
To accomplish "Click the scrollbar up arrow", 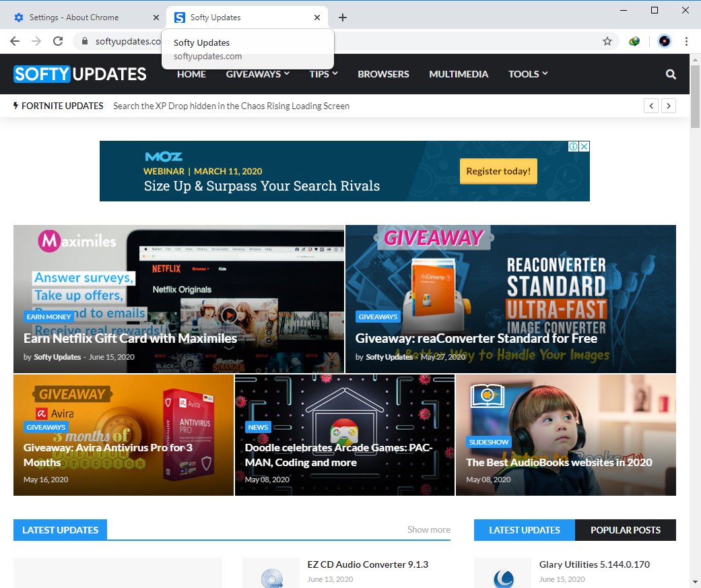I will [x=695, y=59].
